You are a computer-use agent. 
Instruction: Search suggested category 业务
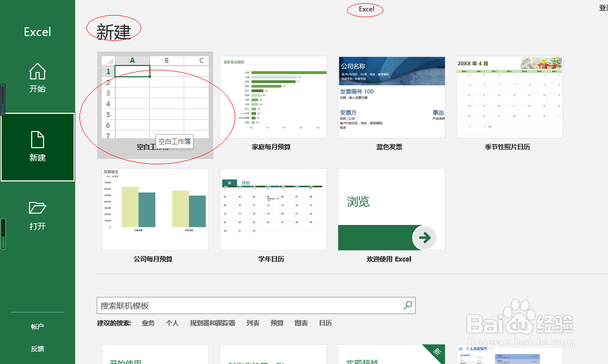click(148, 323)
